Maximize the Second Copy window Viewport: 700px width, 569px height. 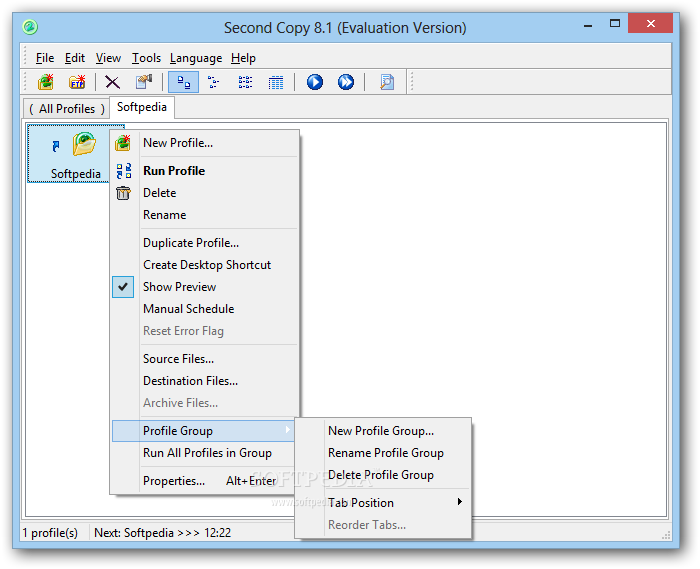(615, 23)
